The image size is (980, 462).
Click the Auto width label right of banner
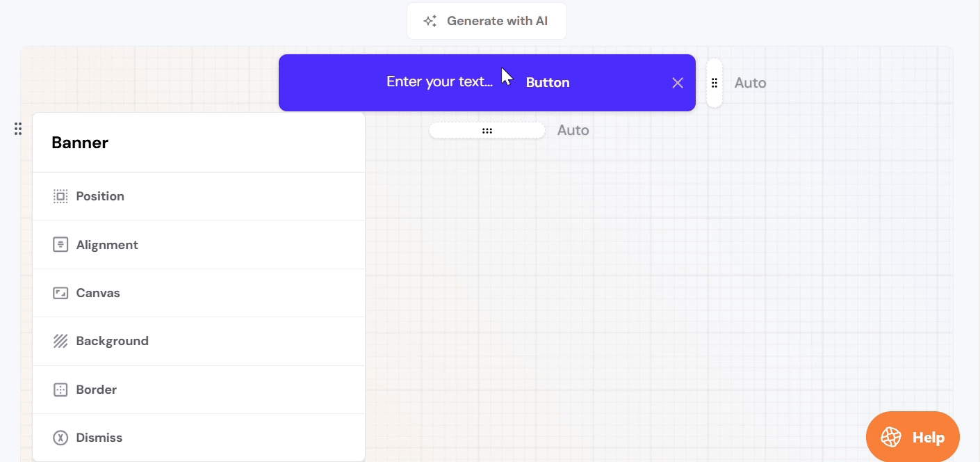coord(750,83)
